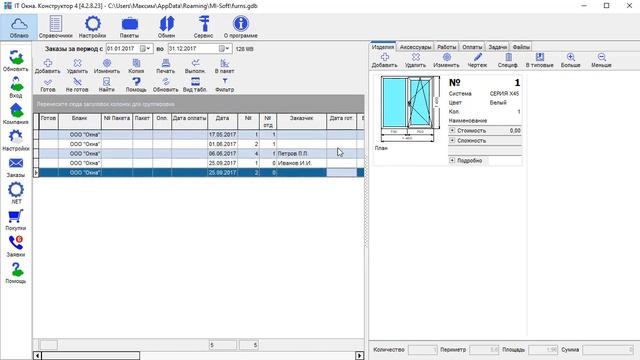
Task: Click the horizontal scrollbar right arrow
Action: pos(360,356)
